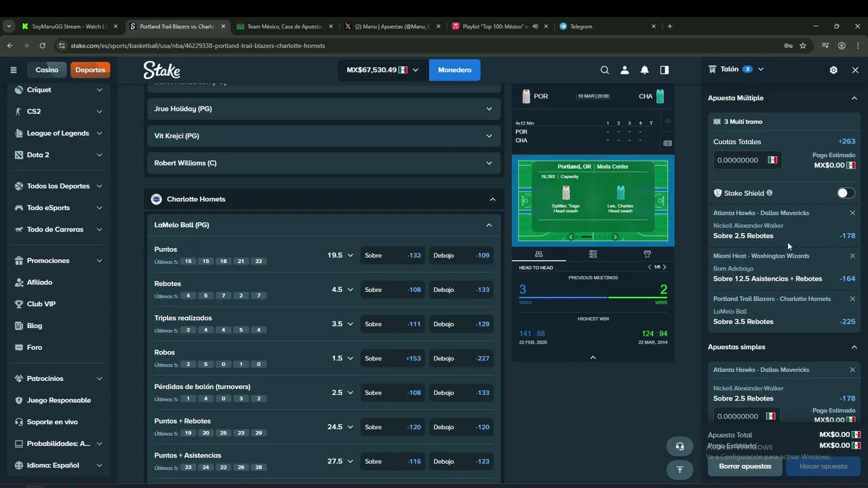This screenshot has height=488, width=868.
Task: Collapse the Apuesta Múltiple section
Action: (x=854, y=98)
